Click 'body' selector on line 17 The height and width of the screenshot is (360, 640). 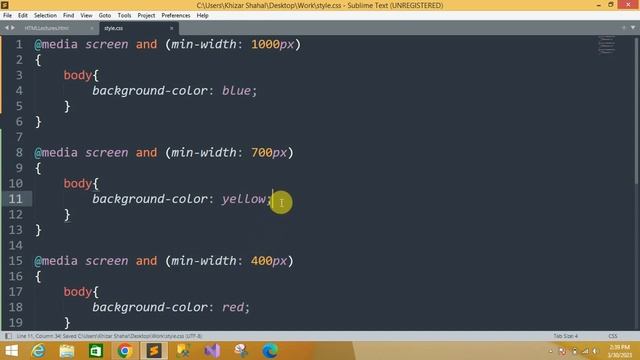coord(78,292)
